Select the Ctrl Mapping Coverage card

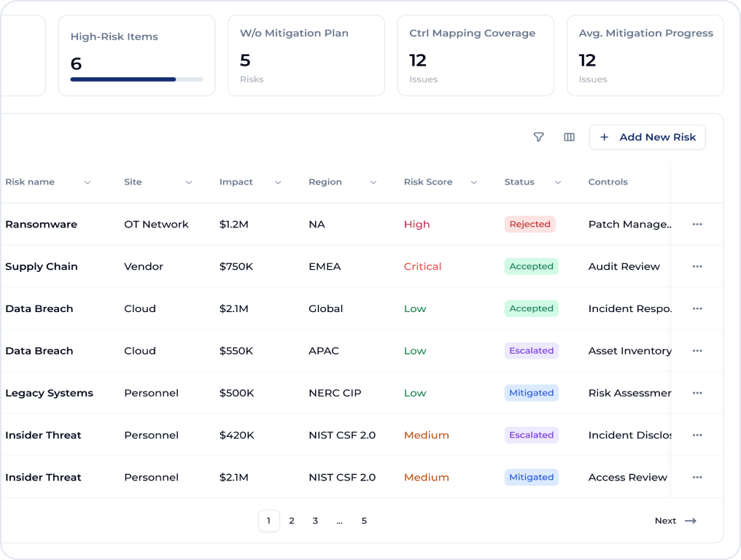(x=476, y=55)
